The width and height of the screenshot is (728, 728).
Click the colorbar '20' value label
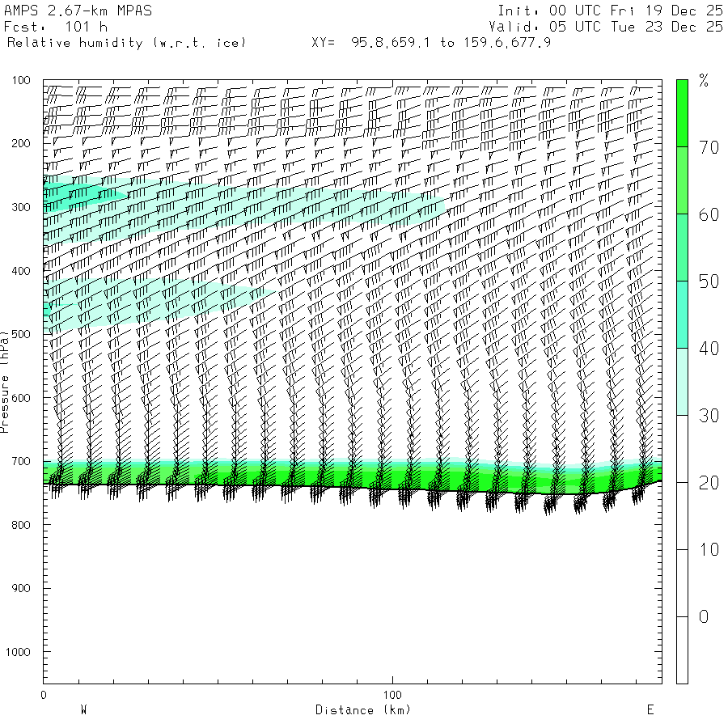tap(709, 484)
